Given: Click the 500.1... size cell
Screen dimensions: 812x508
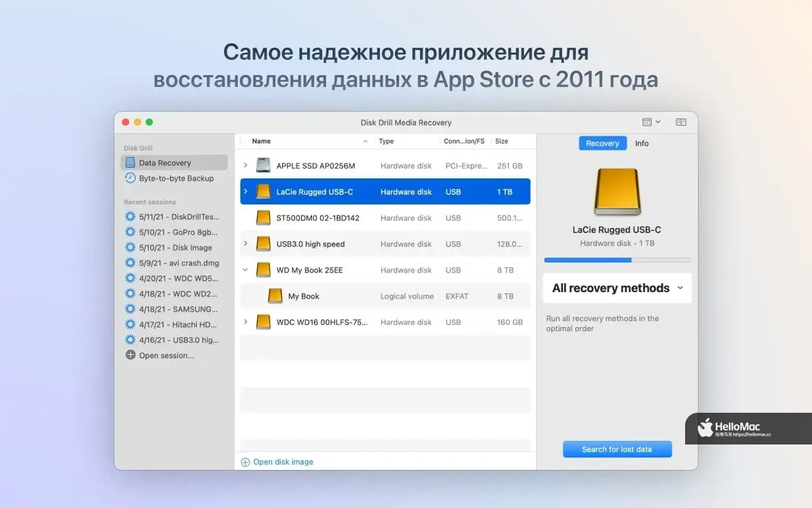Looking at the screenshot, I should [x=510, y=218].
